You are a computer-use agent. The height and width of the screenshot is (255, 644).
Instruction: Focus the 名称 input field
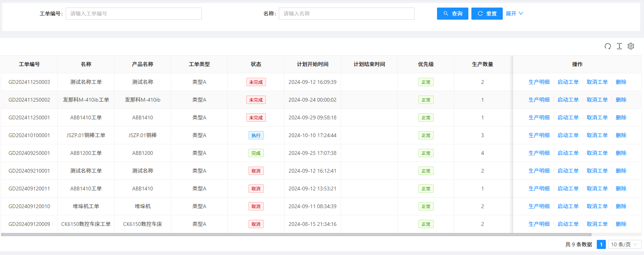point(347,14)
